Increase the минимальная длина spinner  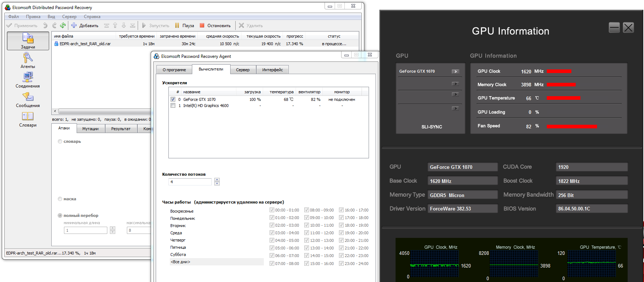[x=112, y=228]
